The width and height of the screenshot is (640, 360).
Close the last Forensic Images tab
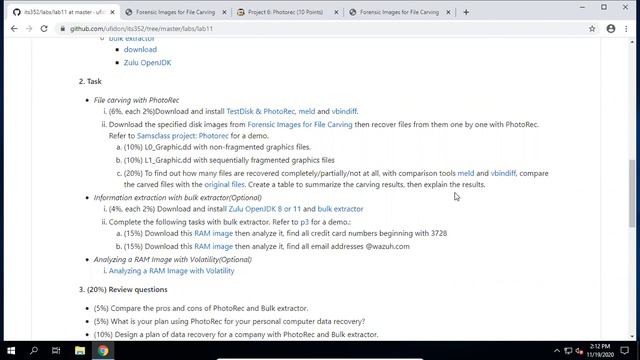(x=448, y=12)
